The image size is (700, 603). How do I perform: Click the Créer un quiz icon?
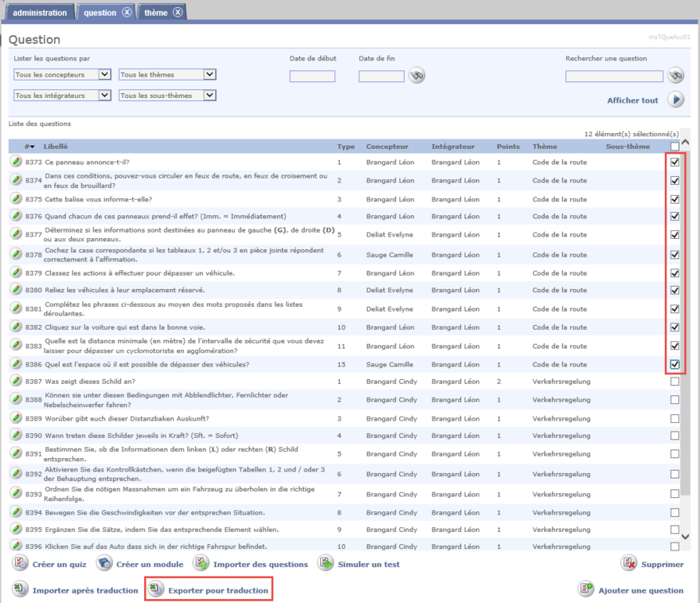(x=20, y=564)
